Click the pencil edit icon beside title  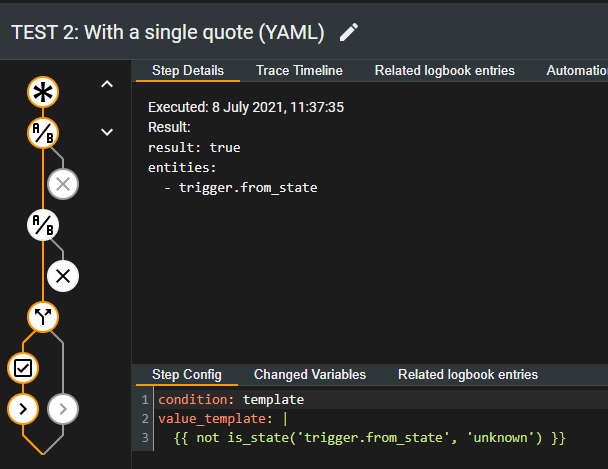(x=348, y=32)
